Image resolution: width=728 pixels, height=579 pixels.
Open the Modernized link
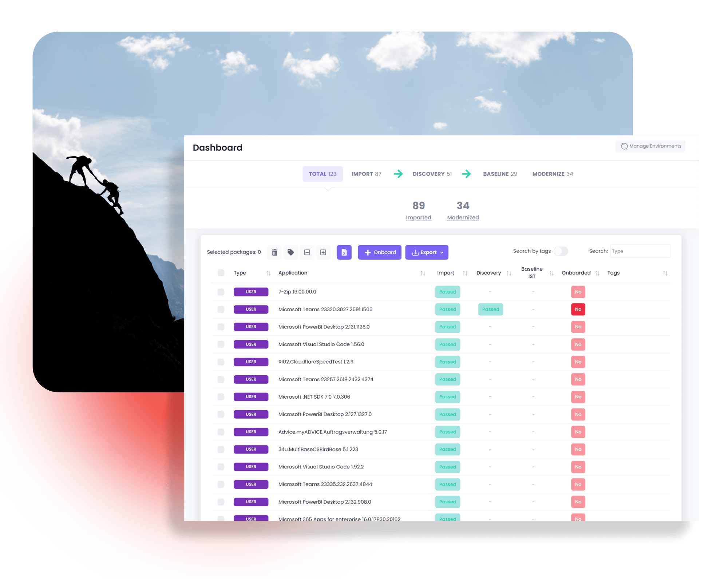463,217
